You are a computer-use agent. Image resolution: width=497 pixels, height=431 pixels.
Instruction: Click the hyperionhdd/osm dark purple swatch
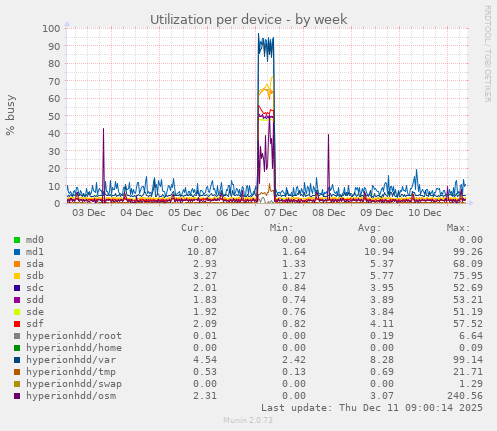tap(17, 396)
